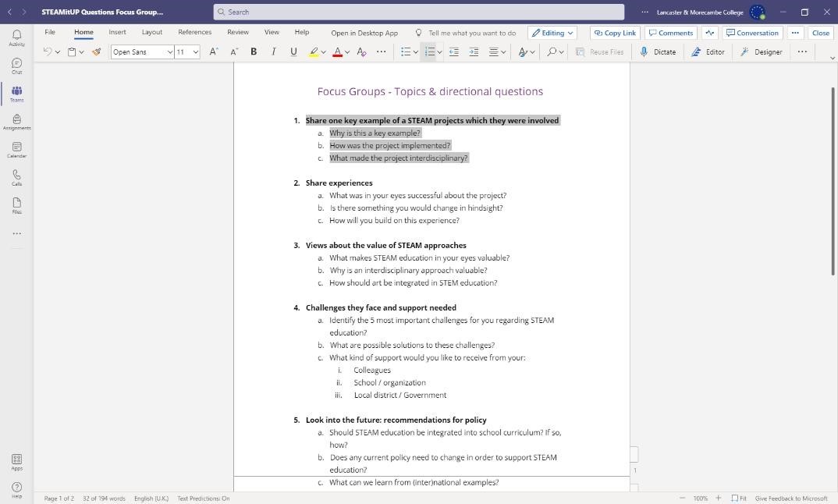Open the Teams Activity feed
Screen dimensions: 838x504
[x=16, y=37]
